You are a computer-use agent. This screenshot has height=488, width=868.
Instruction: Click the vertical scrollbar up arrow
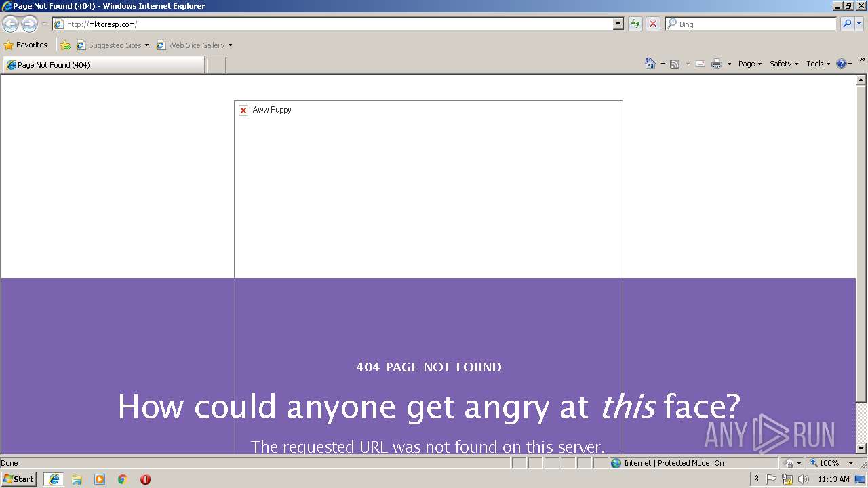coord(861,80)
